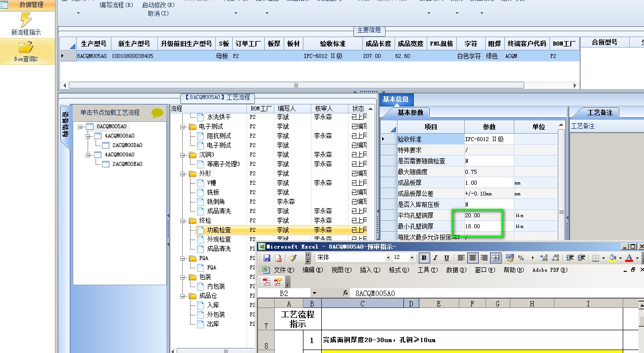Collapse the 终检 folder in process tree
The width and height of the screenshot is (644, 353).
click(183, 221)
